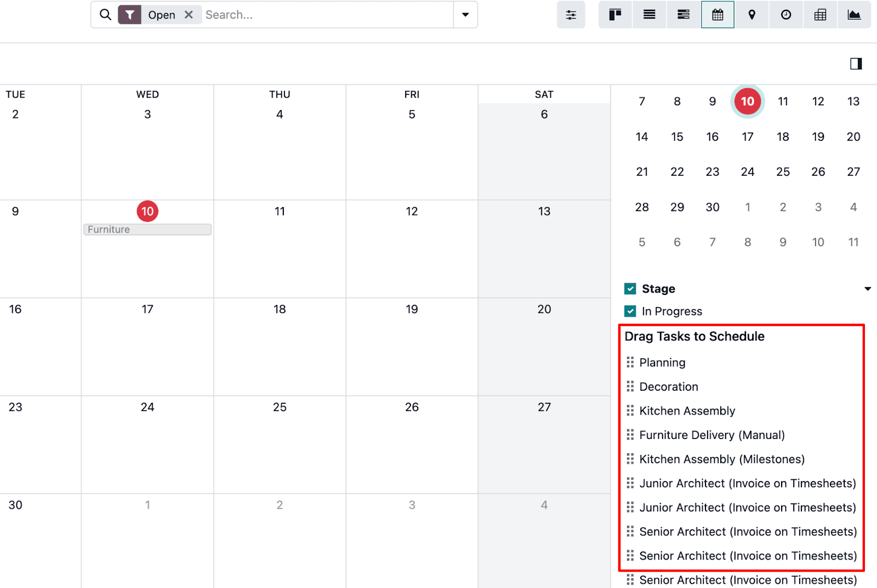This screenshot has height=588, width=877.
Task: Pick day 17 in the mini calendar
Action: (x=747, y=137)
